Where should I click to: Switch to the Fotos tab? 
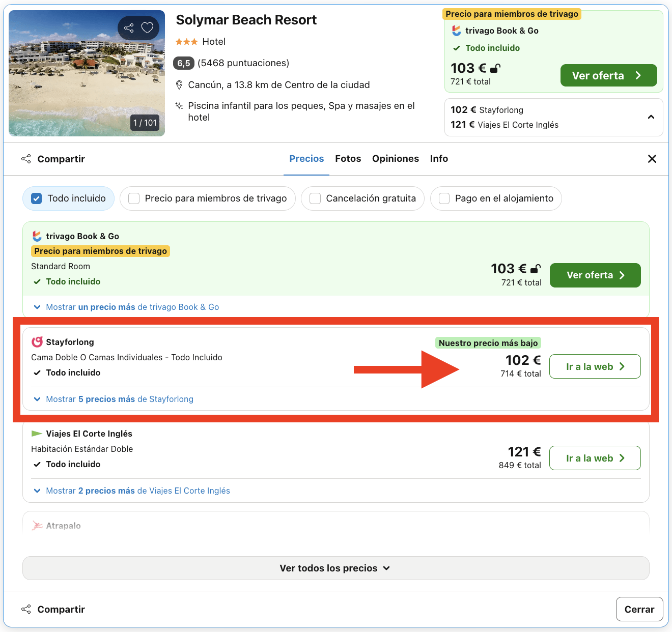[x=348, y=158]
